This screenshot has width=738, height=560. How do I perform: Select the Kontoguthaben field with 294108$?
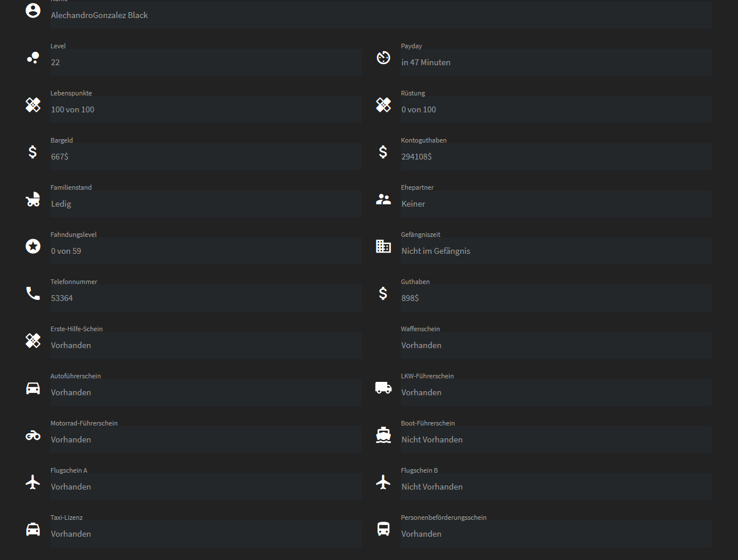click(x=556, y=157)
